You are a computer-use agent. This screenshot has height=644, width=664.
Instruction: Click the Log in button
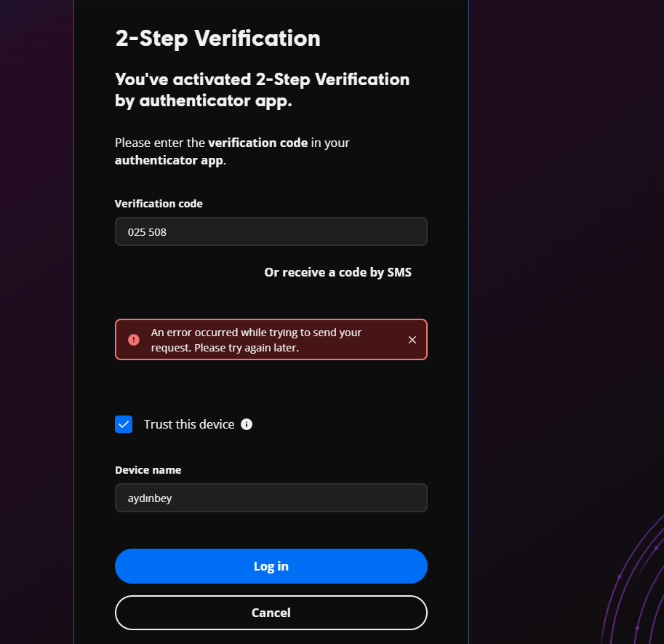point(271,566)
